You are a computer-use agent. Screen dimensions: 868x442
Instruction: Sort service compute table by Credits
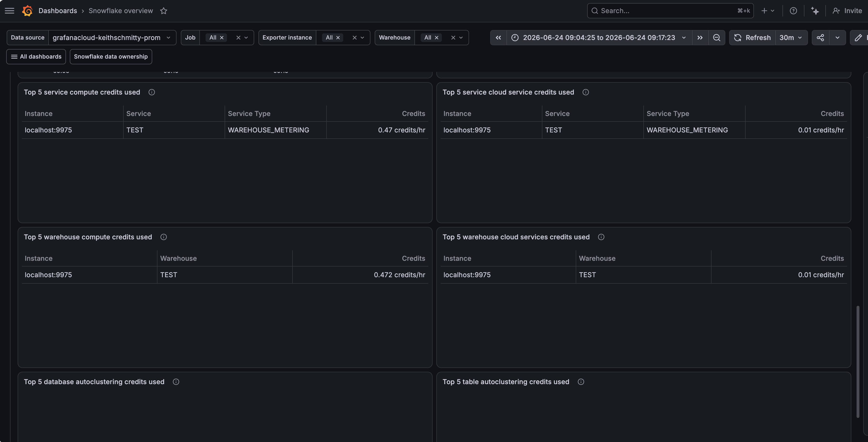coord(414,114)
